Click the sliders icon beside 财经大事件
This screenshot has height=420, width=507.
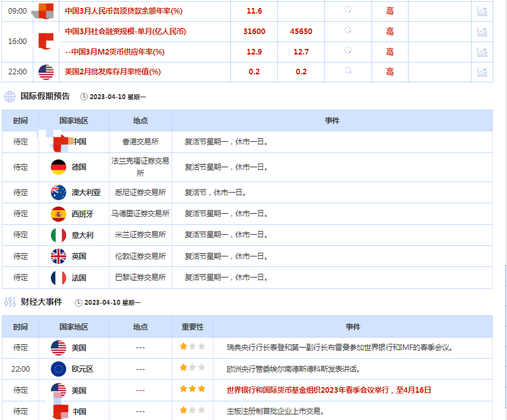coord(10,302)
